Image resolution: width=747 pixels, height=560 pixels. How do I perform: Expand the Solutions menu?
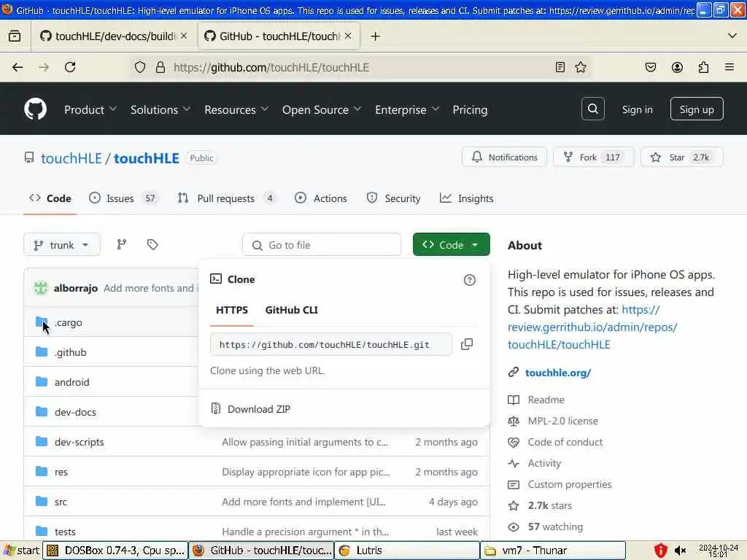[x=160, y=109]
